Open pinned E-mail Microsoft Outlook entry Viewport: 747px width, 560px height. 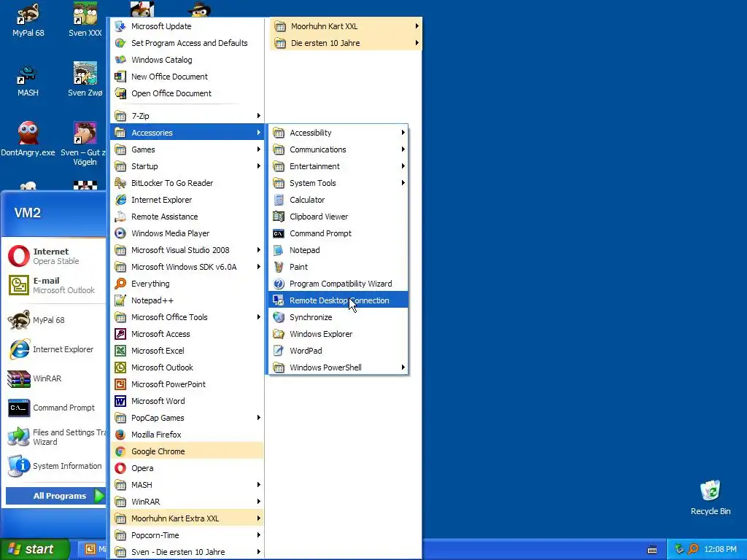pyautogui.click(x=55, y=285)
